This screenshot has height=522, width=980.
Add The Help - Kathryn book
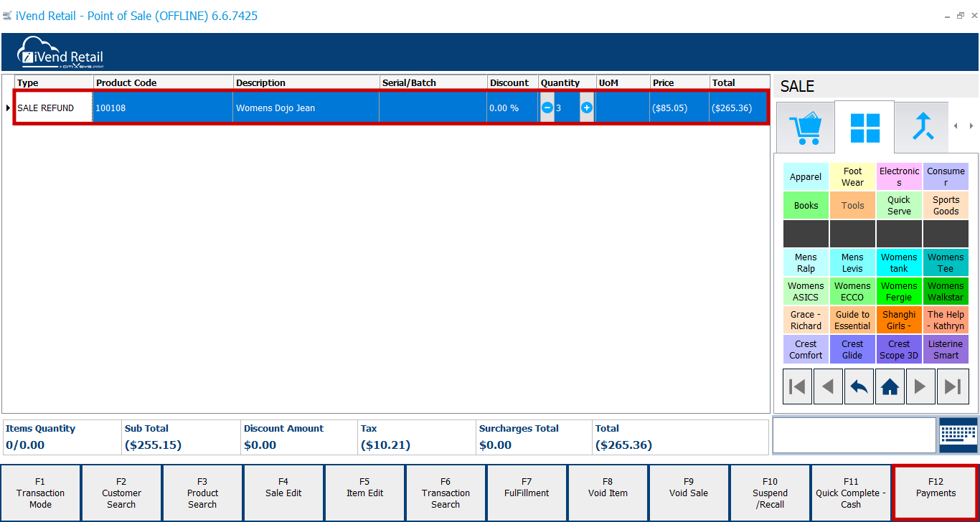coord(946,320)
